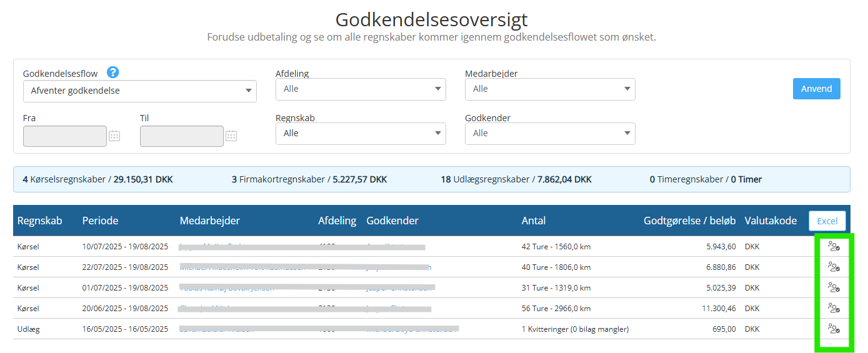This screenshot has height=353, width=868.
Task: Select period 16/05/2025 - 16/05/2025 cell
Action: [126, 329]
